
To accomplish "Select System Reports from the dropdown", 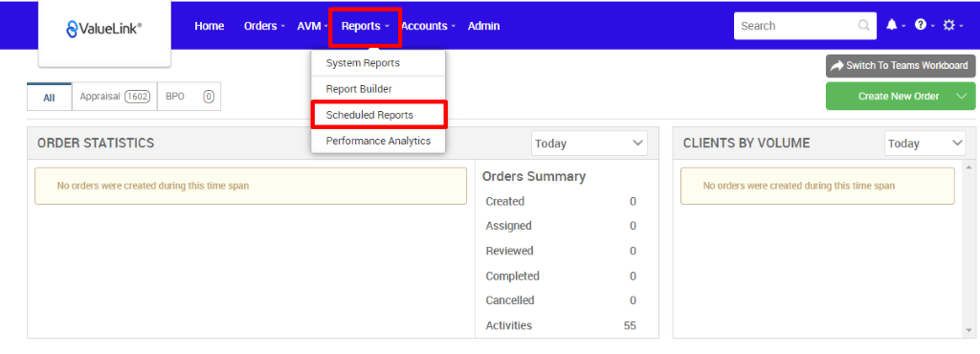I will click(x=378, y=63).
